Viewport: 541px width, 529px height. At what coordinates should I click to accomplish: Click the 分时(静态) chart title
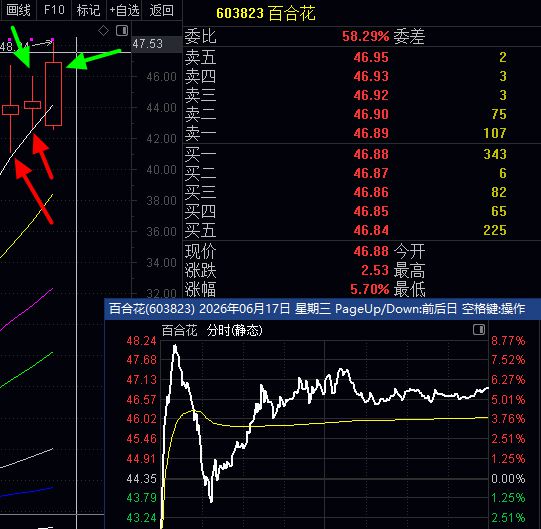[x=234, y=331]
